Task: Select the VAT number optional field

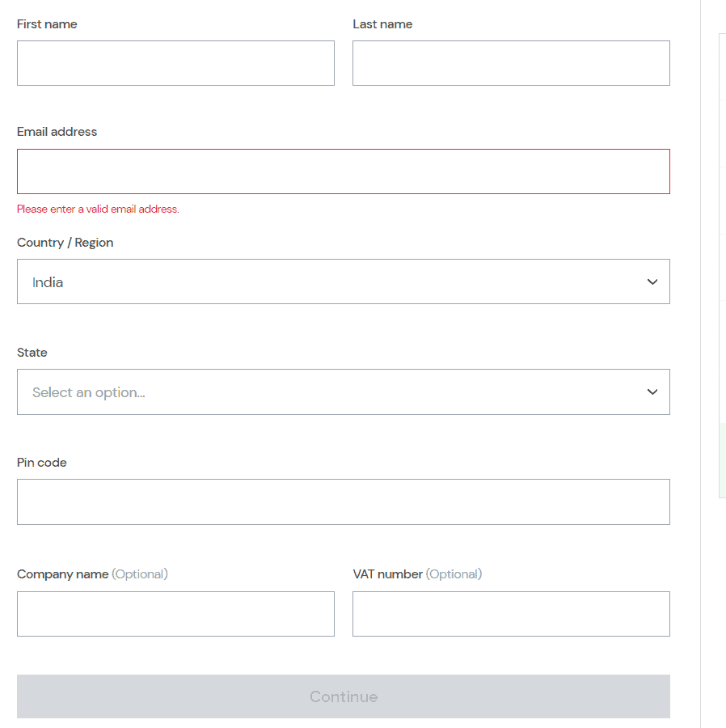Action: (511, 614)
